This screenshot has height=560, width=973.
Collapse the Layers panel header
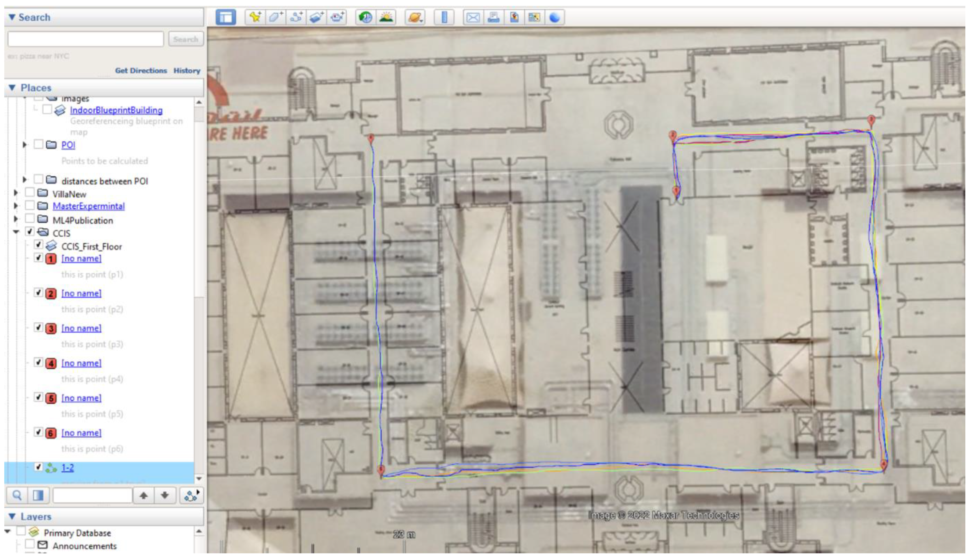12,516
